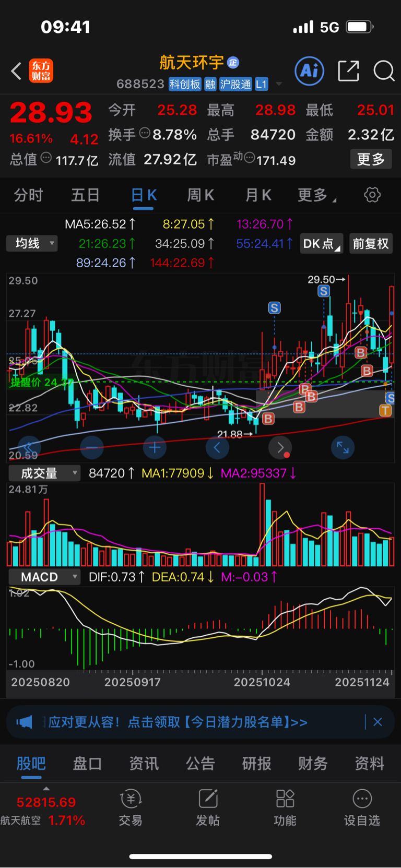Viewport: 401px width, 868px height.
Task: Tap 设自选 add to watchlist icon
Action: [x=362, y=799]
